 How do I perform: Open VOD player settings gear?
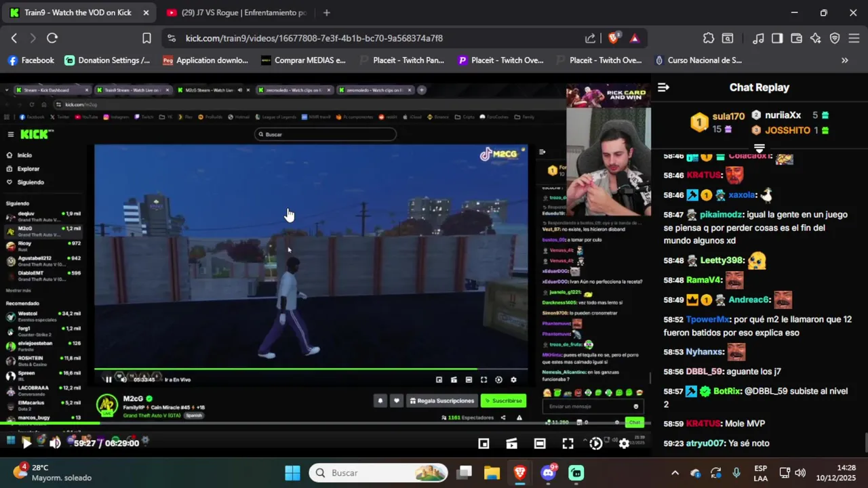click(624, 444)
